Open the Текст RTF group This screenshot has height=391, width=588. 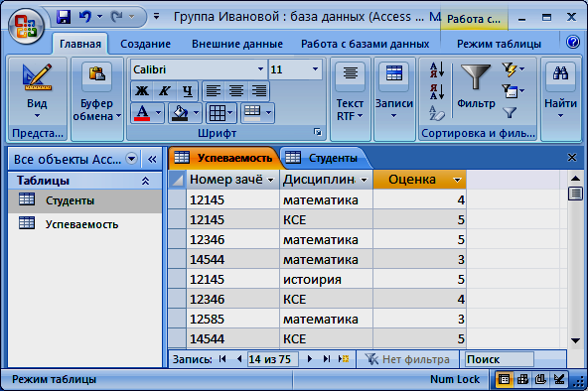[x=350, y=92]
